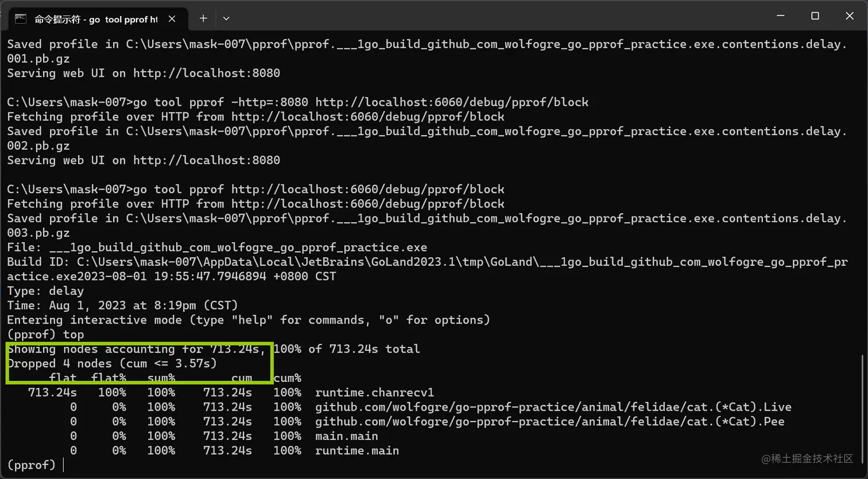Click 'Time: Aug 1, 2023 at 8:19pm (CST)'
This screenshot has height=479, width=868.
click(122, 305)
